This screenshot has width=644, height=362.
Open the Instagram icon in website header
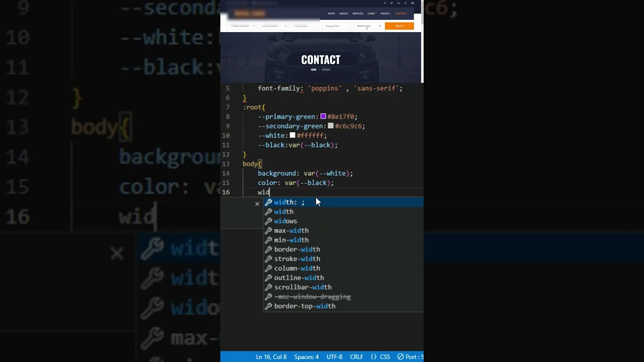pos(406,3)
